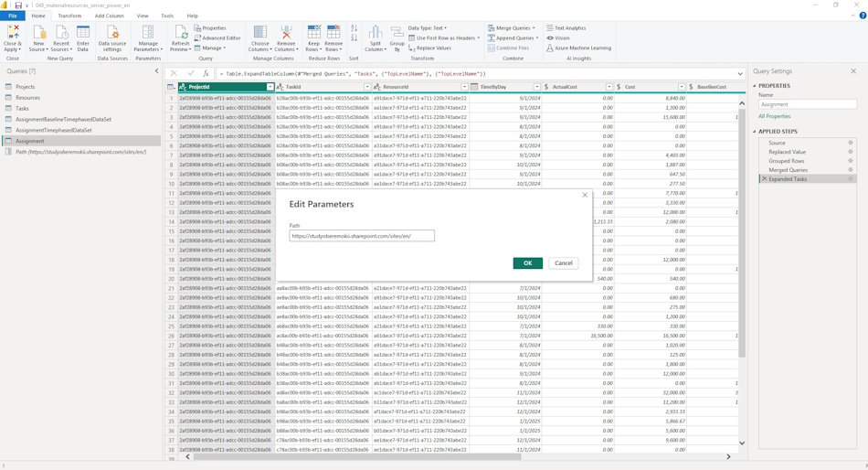Image resolution: width=868 pixels, height=470 pixels.
Task: Select the Path parameter query
Action: pos(80,151)
